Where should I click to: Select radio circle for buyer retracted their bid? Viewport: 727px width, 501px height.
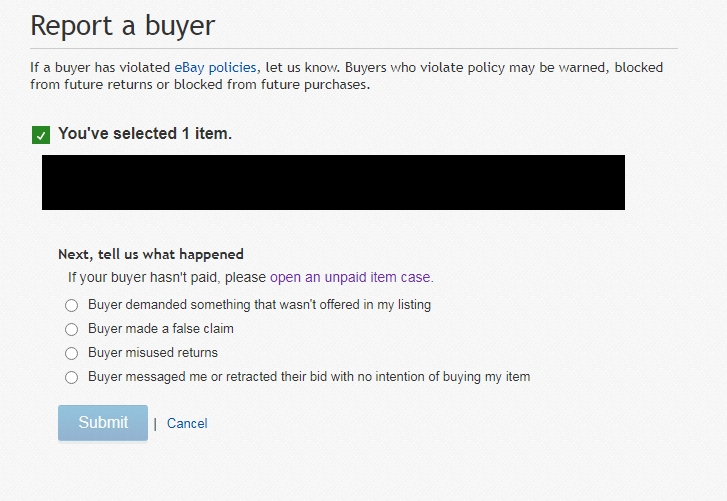(71, 377)
